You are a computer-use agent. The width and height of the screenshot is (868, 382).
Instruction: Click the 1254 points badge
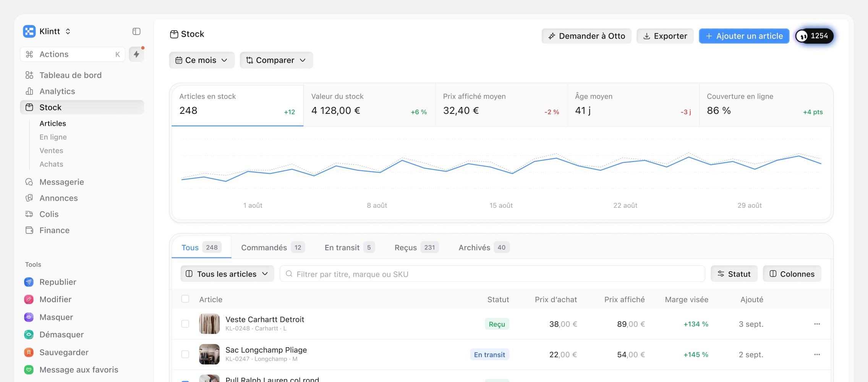pos(814,36)
